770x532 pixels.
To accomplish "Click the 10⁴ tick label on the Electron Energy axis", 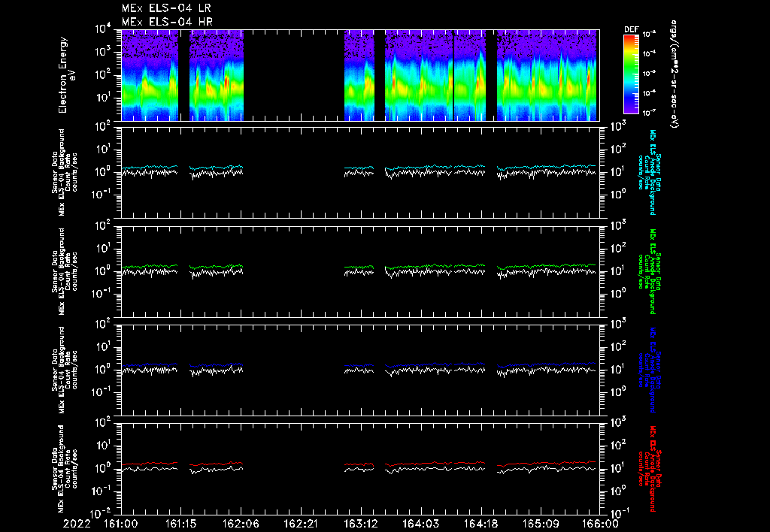I will [x=103, y=29].
